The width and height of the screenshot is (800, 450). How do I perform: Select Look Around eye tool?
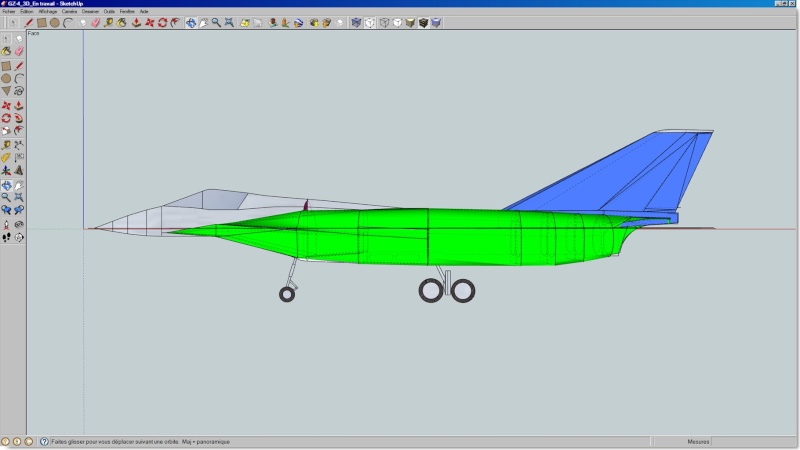[x=19, y=224]
